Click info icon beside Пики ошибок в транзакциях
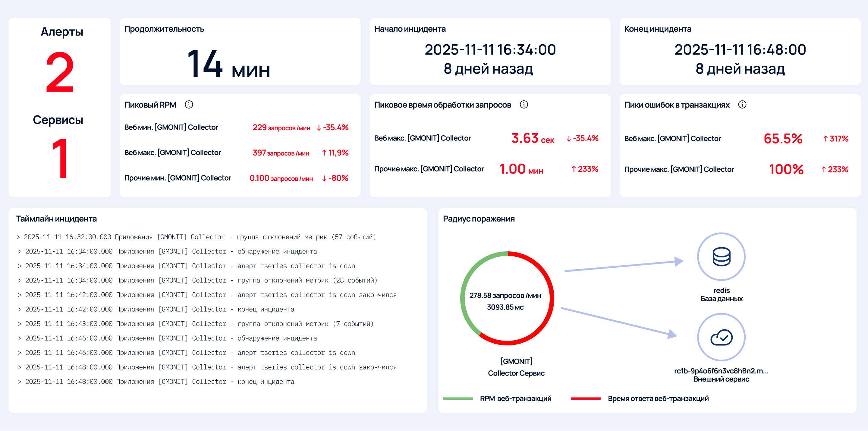This screenshot has width=868, height=431. tap(742, 105)
